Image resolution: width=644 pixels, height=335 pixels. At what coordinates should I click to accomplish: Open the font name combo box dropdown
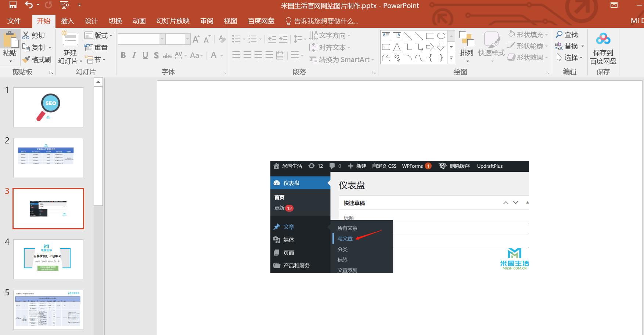(162, 39)
